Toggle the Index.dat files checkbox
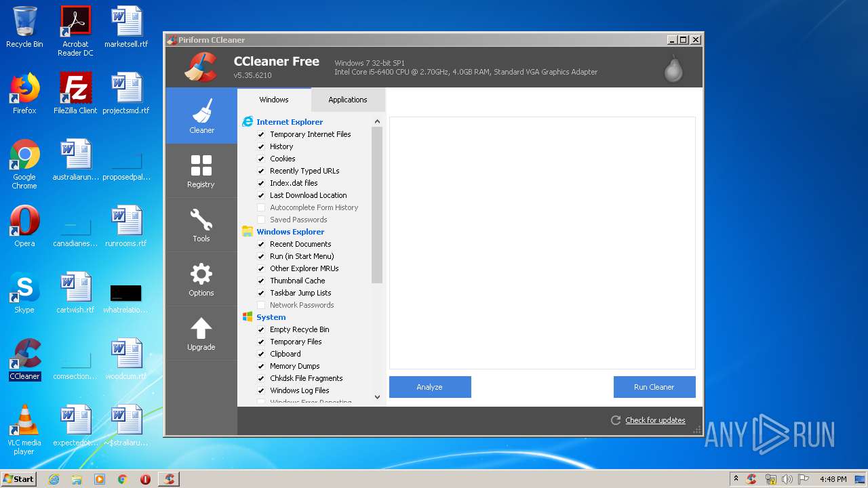This screenshot has height=488, width=868. [261, 183]
